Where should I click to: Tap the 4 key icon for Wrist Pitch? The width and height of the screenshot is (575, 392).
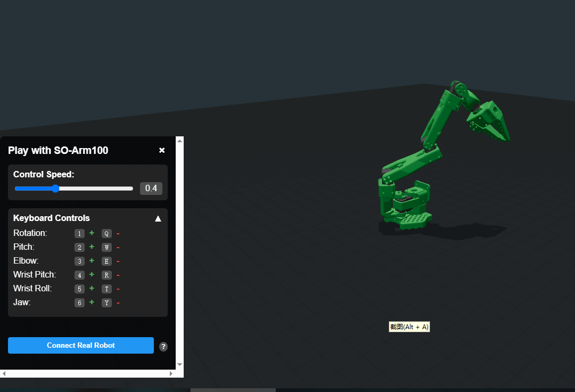79,275
